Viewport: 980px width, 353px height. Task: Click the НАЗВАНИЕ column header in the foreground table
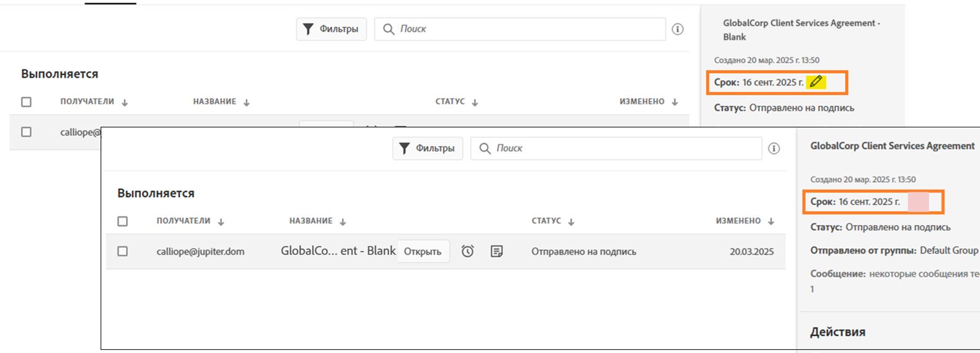(311, 221)
